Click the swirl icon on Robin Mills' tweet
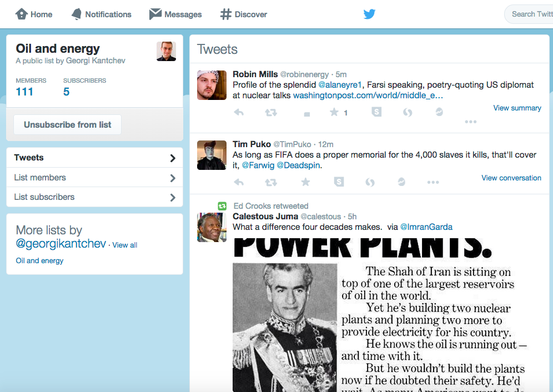The width and height of the screenshot is (553, 392). pos(408,113)
